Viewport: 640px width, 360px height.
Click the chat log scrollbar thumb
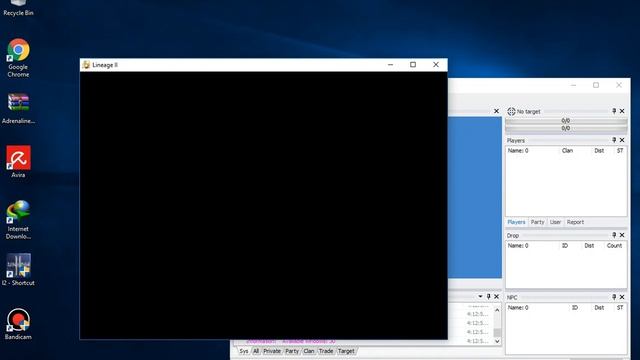[497, 333]
